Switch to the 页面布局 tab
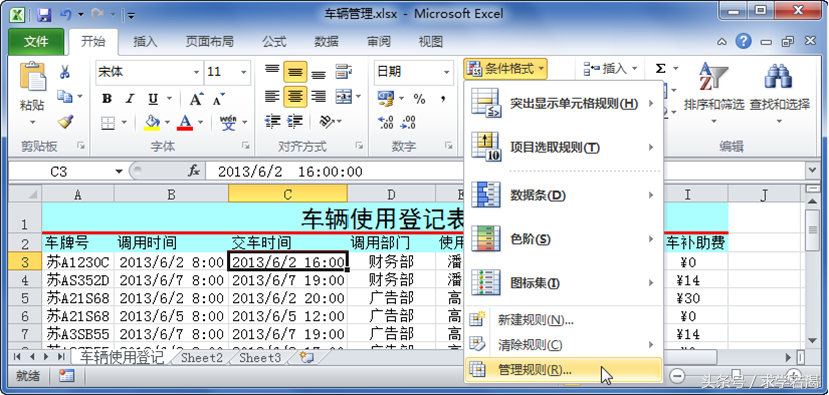Viewport: 829px width, 395px height. click(209, 42)
